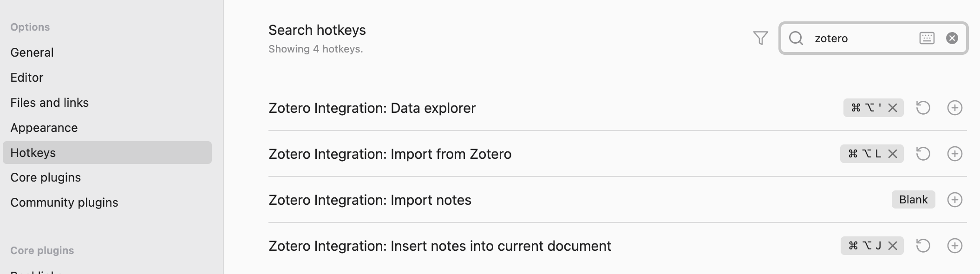The image size is (980, 274).
Task: Open the General settings tab
Action: click(x=32, y=52)
